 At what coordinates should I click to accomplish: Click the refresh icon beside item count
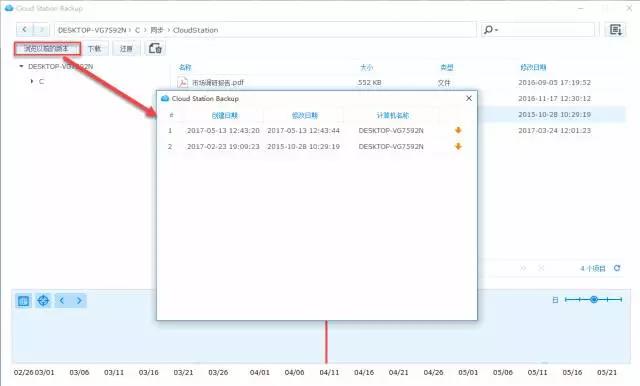click(617, 268)
